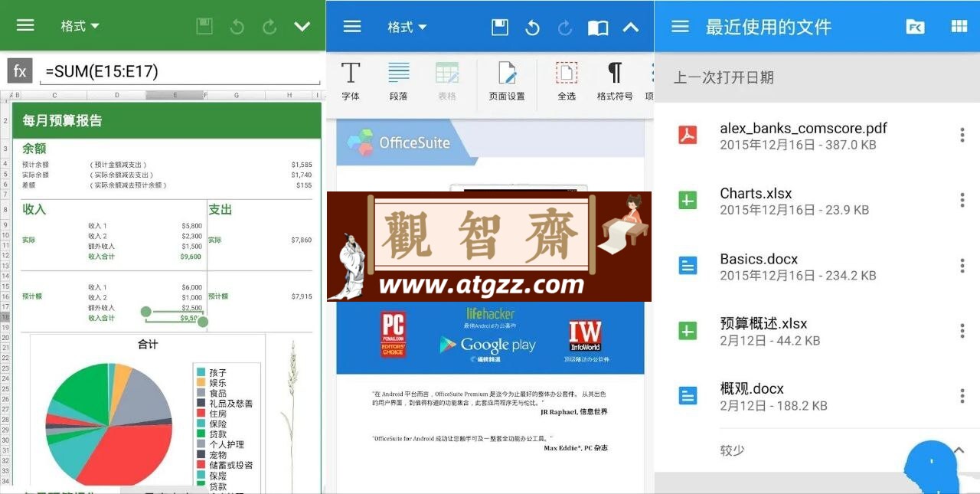The width and height of the screenshot is (980, 494).
Task: Click the 较少 show less label
Action: tap(732, 450)
